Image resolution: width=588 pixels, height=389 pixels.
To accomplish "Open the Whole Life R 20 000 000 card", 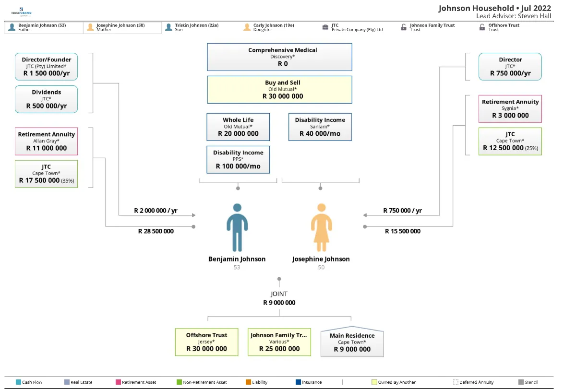I will [238, 127].
